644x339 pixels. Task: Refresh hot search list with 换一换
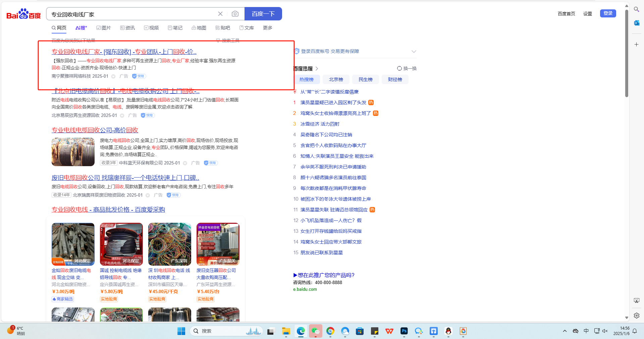pos(407,68)
